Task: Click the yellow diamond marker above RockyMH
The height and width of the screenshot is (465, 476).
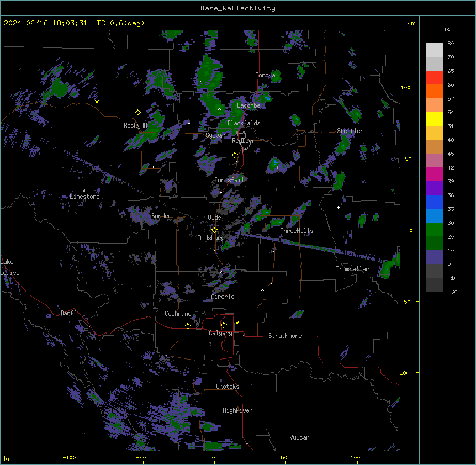Action: coord(138,112)
